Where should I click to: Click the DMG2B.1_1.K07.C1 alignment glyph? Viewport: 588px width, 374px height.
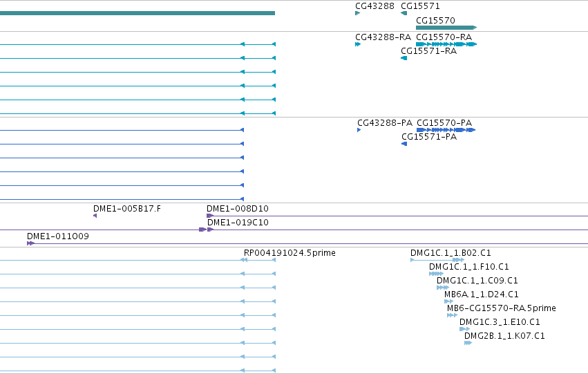click(468, 343)
